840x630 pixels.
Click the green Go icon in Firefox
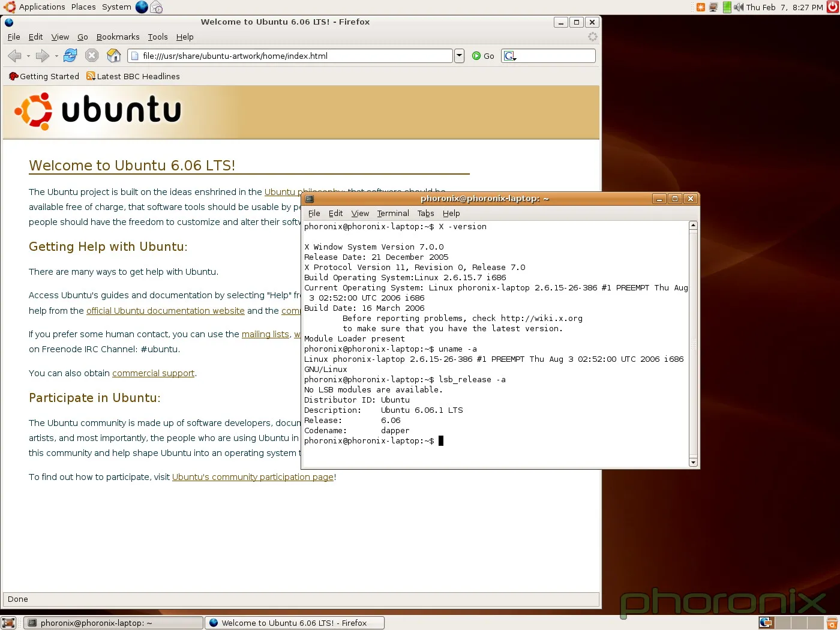pos(476,56)
